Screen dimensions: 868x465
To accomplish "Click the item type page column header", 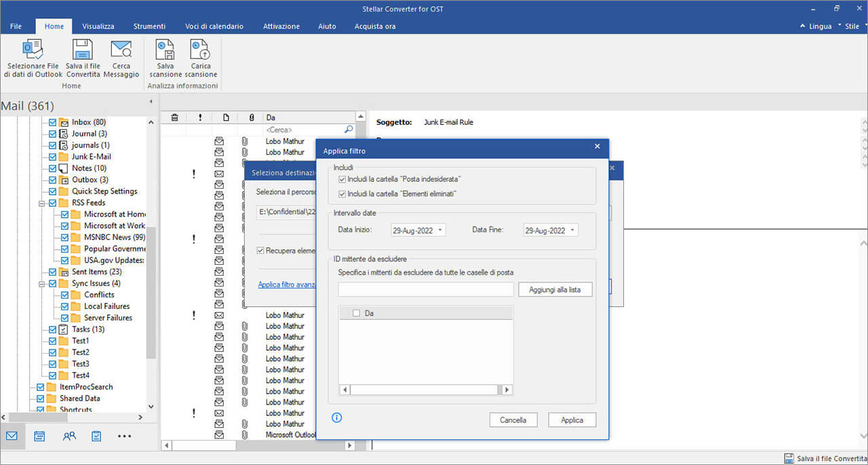I will (226, 117).
